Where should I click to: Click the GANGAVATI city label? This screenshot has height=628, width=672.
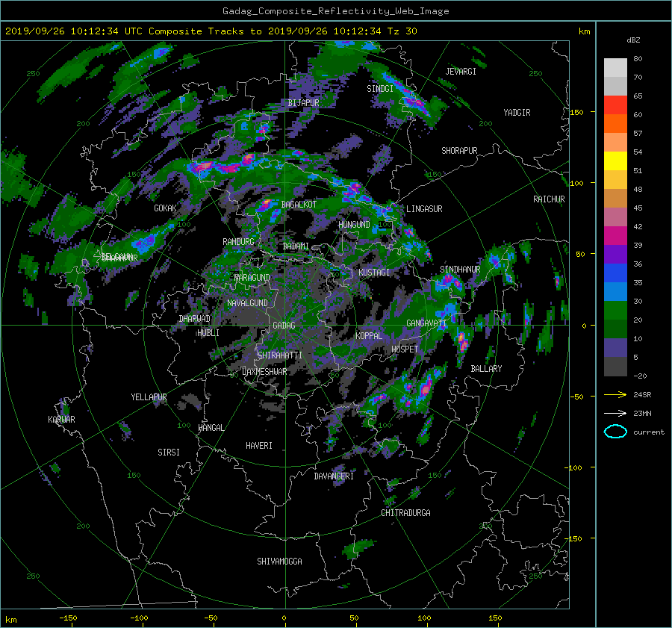(426, 323)
